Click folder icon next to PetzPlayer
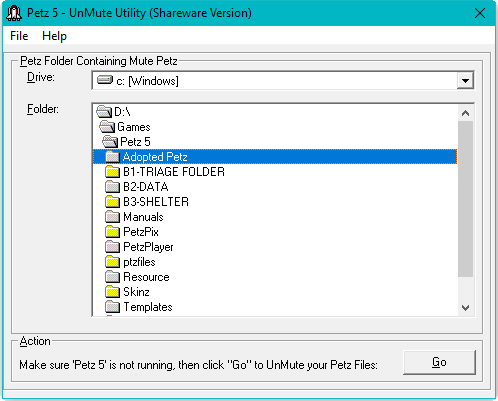The image size is (498, 401). (x=112, y=247)
